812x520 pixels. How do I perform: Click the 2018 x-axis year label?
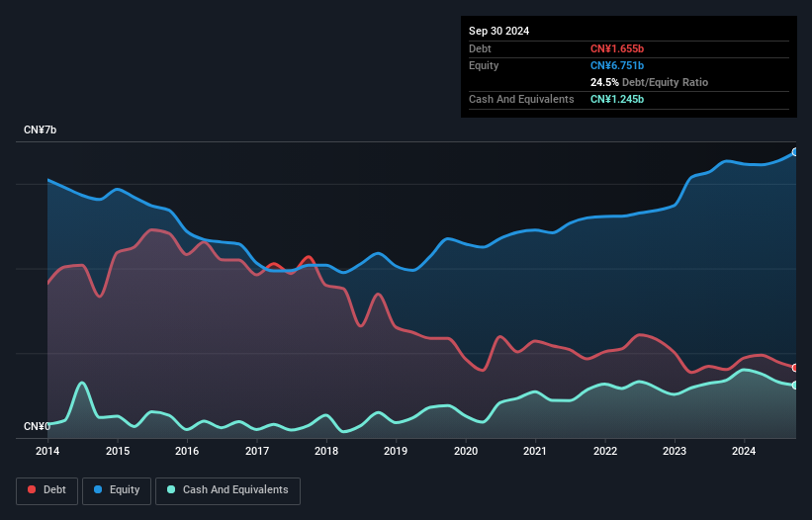click(x=326, y=451)
